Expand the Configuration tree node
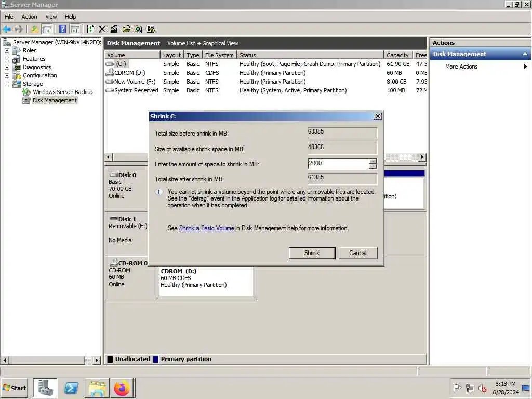 coord(7,76)
